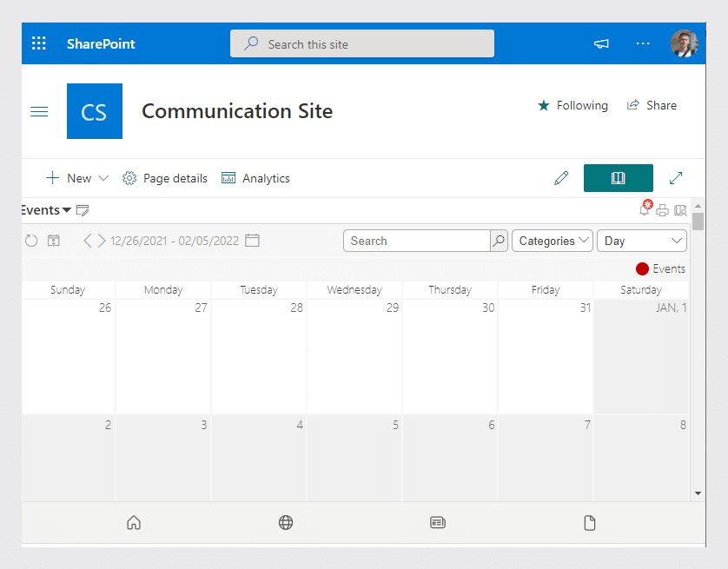Click the pencil edit page icon
The image size is (728, 569).
561,178
